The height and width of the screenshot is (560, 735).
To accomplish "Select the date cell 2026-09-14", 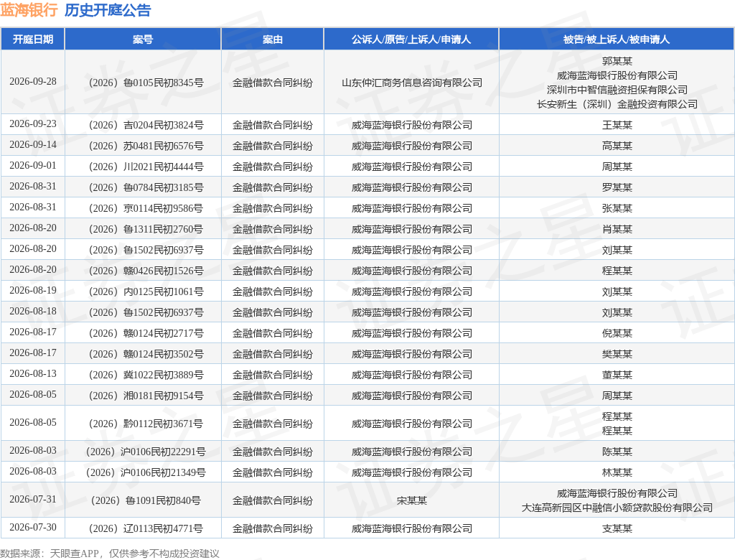I will coord(33,145).
